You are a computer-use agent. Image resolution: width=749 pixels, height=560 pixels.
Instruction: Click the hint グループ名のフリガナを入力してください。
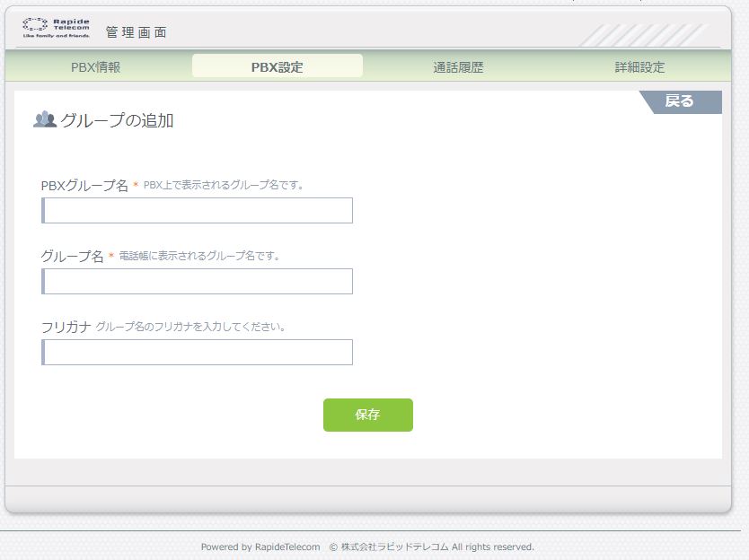pos(190,327)
